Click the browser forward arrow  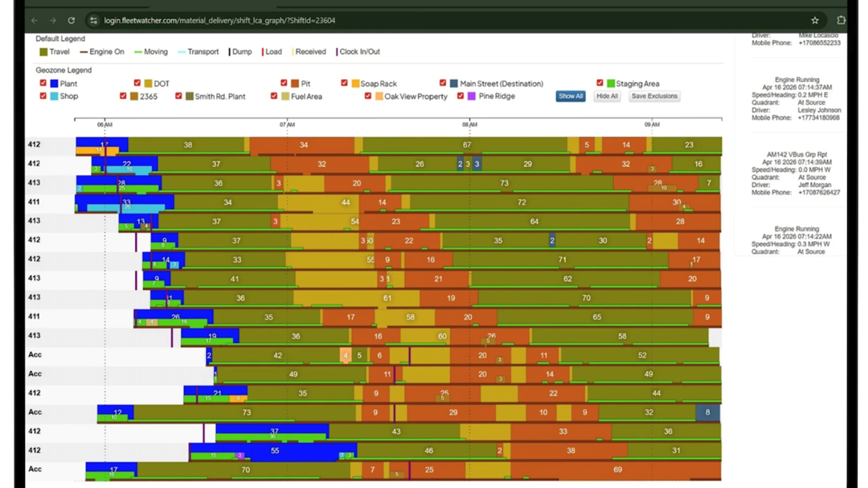(53, 20)
